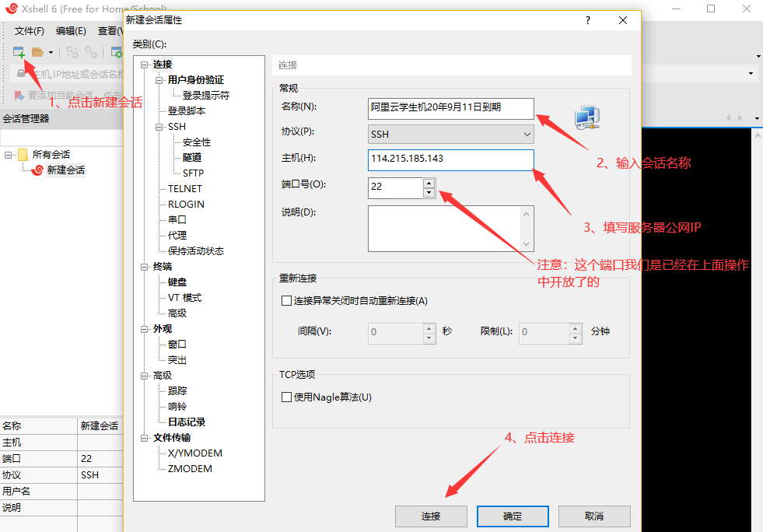This screenshot has width=763, height=532.
Task: Click the 连接 button
Action: [x=431, y=516]
